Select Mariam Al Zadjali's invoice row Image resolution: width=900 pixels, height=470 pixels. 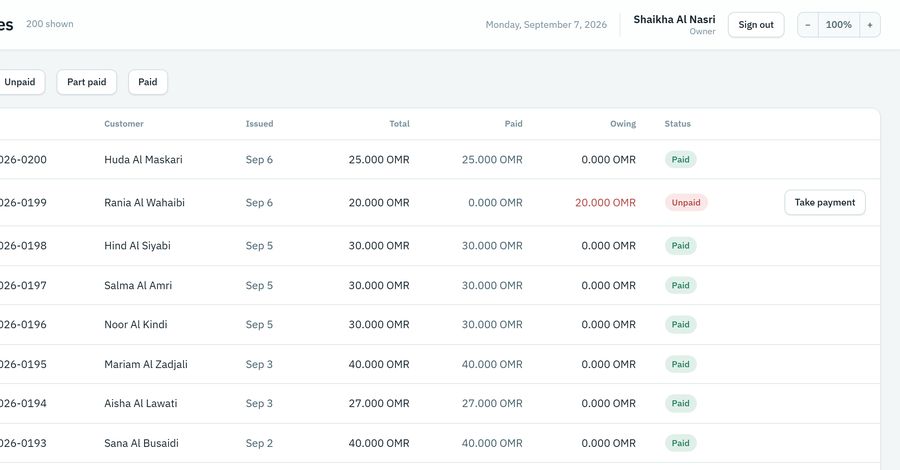(x=440, y=364)
